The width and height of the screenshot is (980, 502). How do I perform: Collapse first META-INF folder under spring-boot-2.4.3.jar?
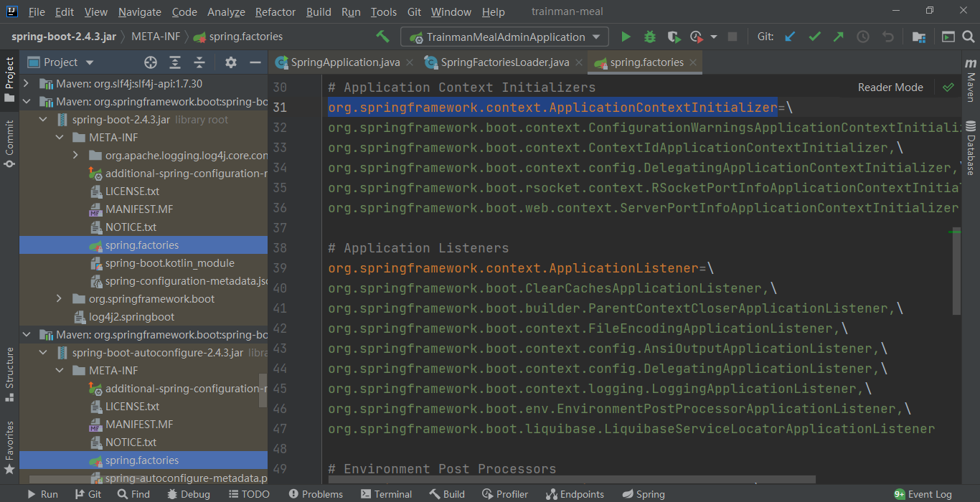(x=59, y=138)
